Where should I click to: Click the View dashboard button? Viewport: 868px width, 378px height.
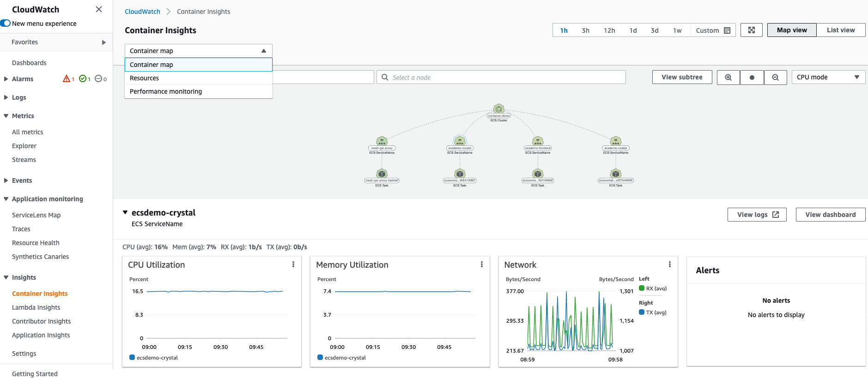(830, 215)
